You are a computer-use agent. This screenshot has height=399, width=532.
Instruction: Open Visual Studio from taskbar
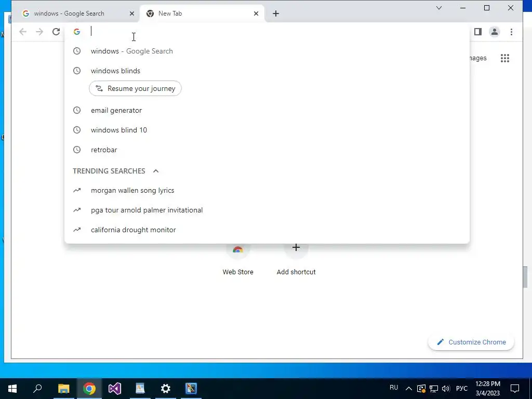coord(115,389)
